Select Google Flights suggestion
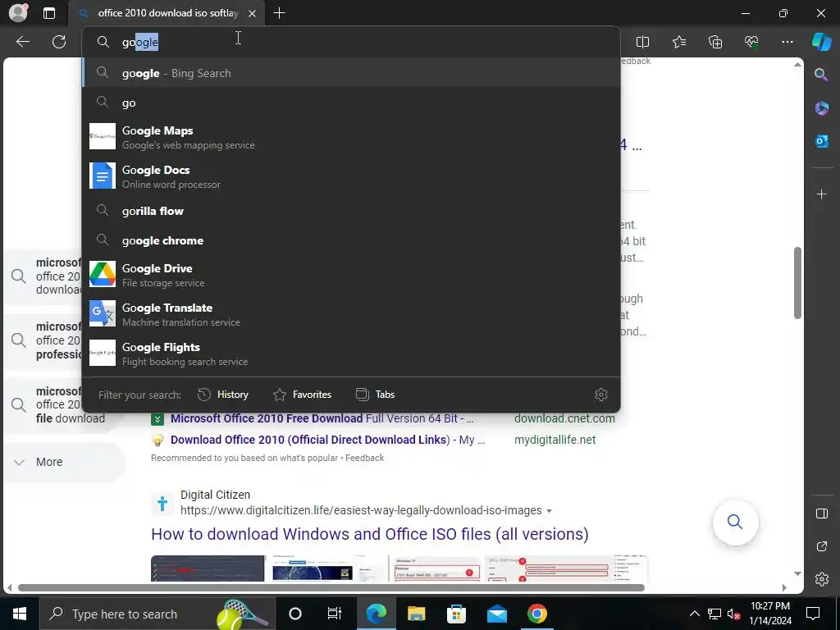 [351, 354]
